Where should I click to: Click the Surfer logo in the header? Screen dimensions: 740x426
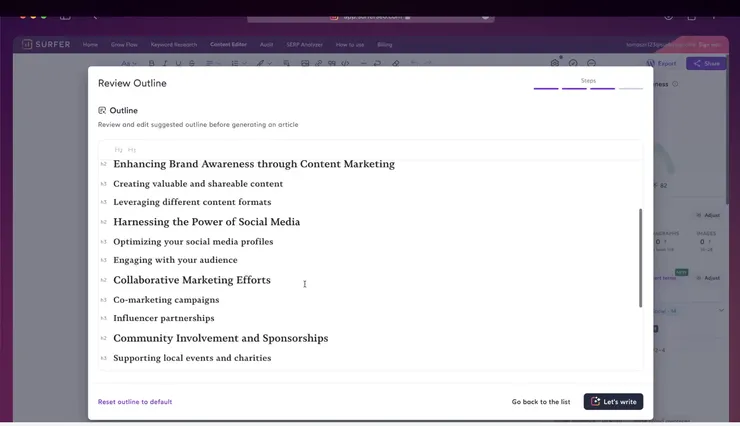45,45
